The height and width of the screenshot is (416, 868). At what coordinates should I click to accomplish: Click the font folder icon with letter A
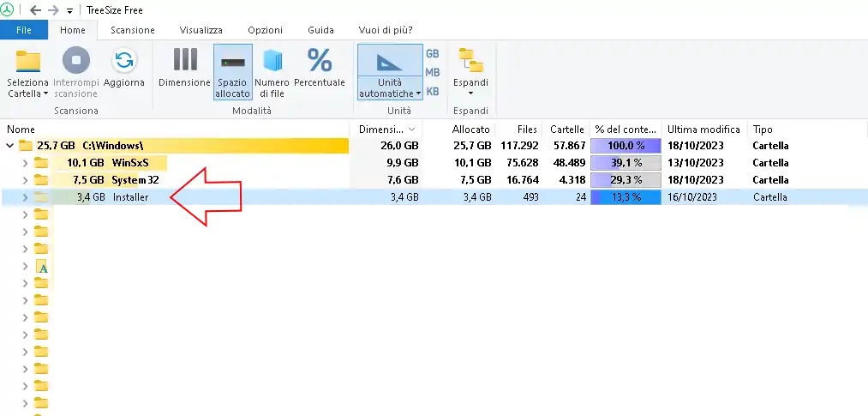(x=42, y=267)
